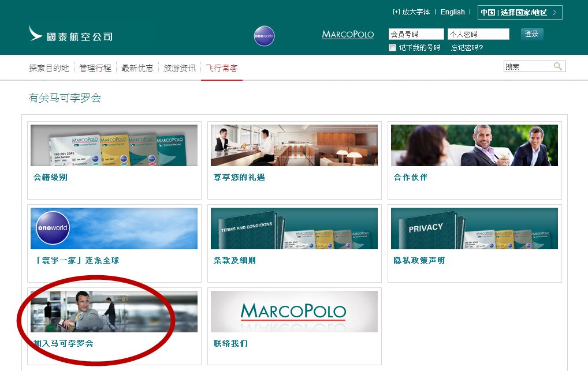Open the 条款及细则 terms link
This screenshot has width=588, height=371.
click(x=233, y=260)
